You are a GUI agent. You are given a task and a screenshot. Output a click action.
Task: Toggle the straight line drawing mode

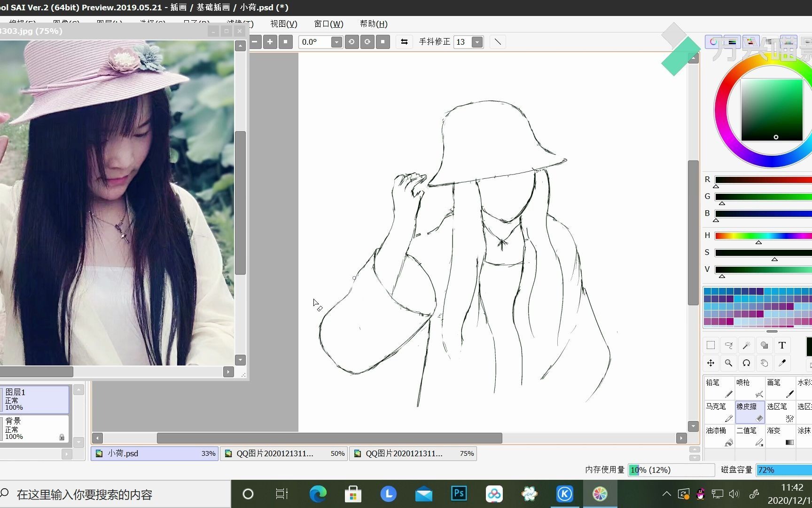coord(498,42)
